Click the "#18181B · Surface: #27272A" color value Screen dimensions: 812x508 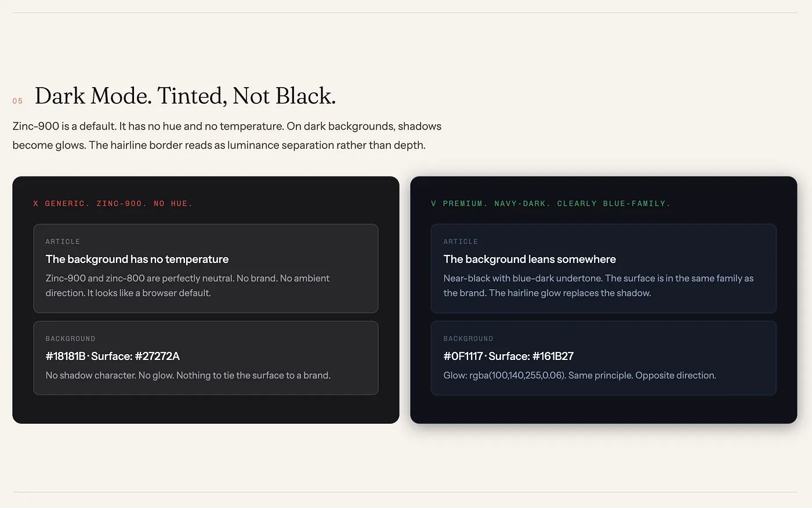coord(113,356)
